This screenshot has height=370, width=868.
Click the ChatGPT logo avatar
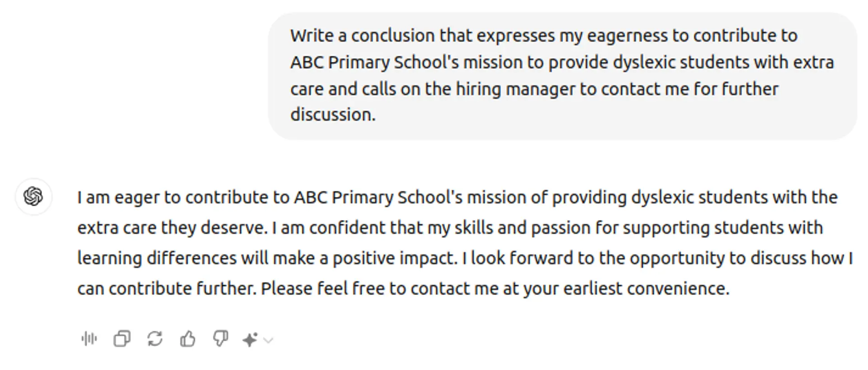point(33,197)
